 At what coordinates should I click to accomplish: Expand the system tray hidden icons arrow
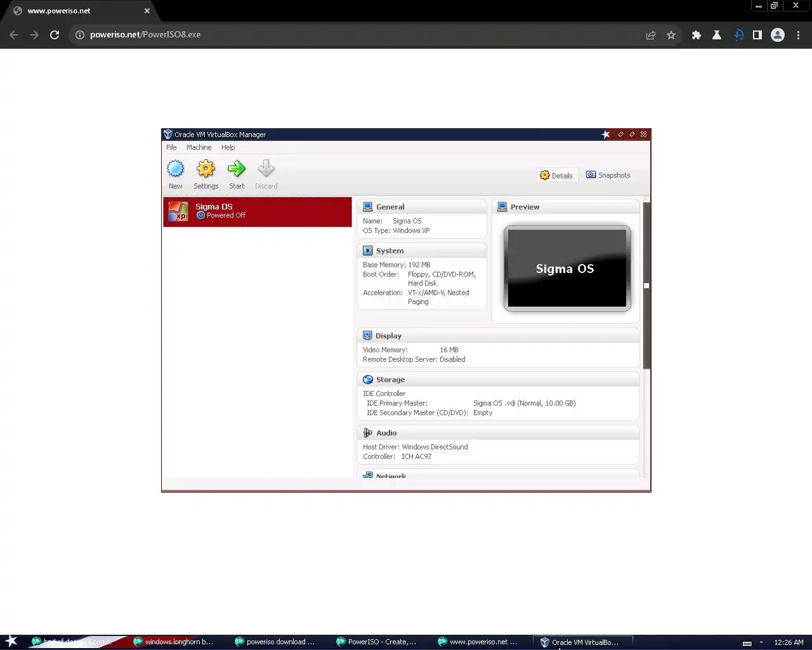[761, 642]
